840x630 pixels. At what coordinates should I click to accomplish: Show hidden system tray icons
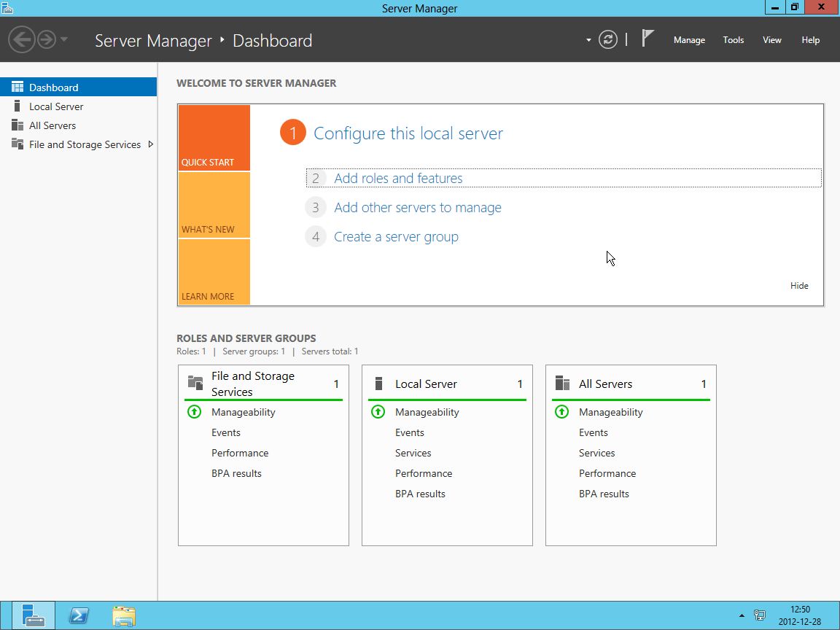(742, 615)
